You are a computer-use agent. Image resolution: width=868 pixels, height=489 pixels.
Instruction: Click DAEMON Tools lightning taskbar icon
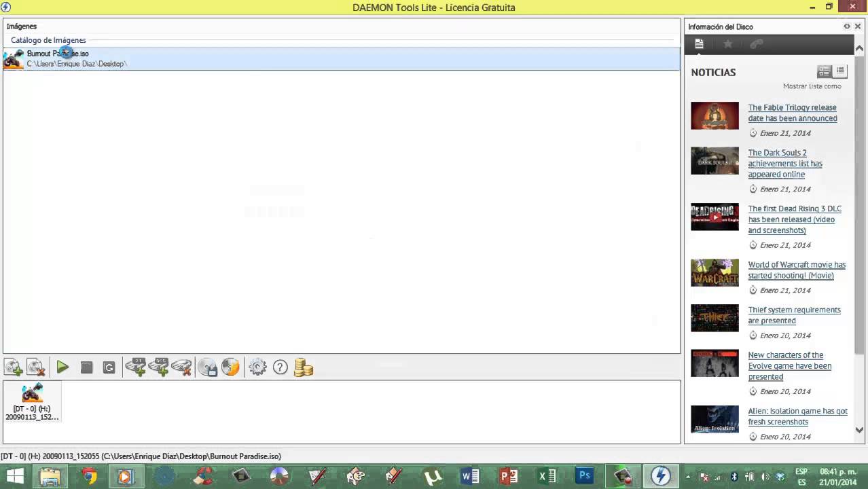[x=661, y=477]
